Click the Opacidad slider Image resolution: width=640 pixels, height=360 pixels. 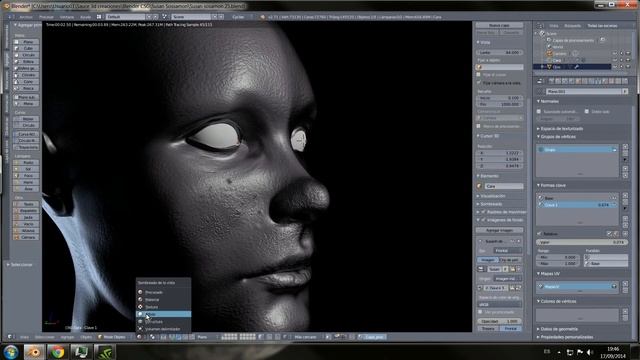[499, 321]
